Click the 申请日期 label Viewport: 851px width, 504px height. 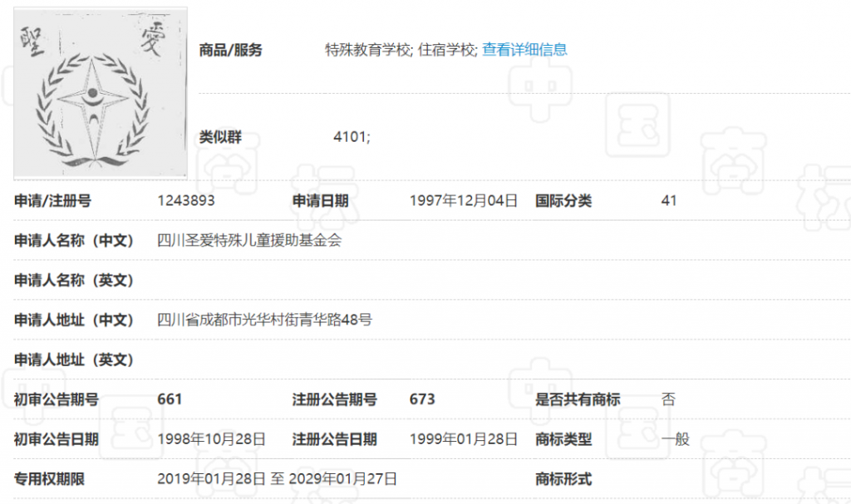tap(320, 201)
